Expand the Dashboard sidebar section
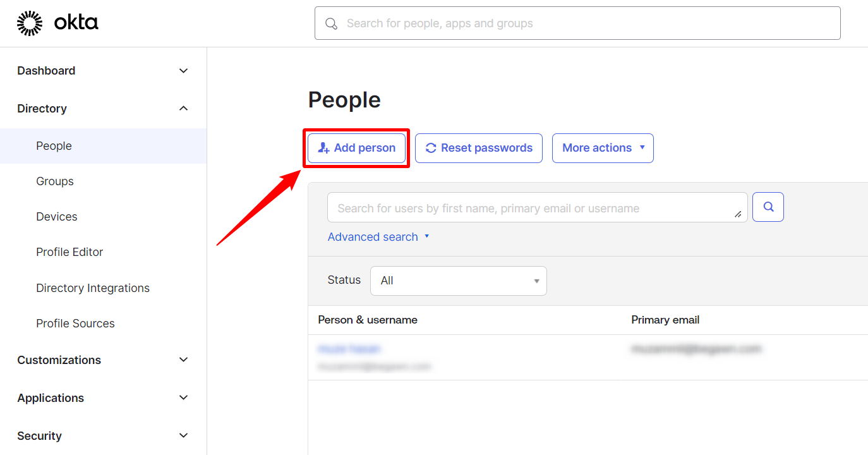Image resolution: width=868 pixels, height=455 pixels. [x=183, y=71]
